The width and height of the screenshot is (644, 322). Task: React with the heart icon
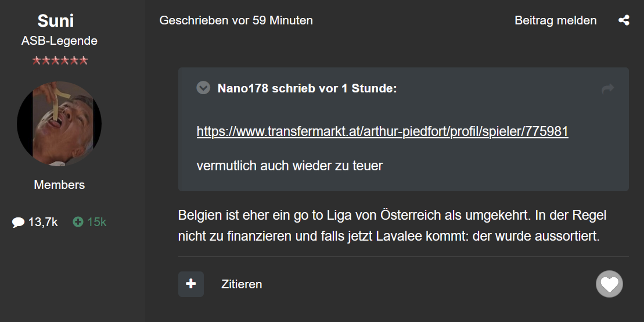point(609,284)
